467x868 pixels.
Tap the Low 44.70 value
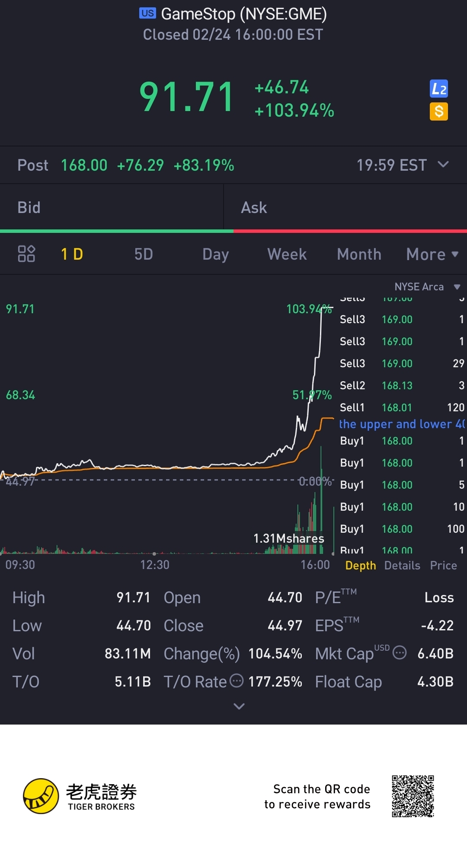[134, 626]
